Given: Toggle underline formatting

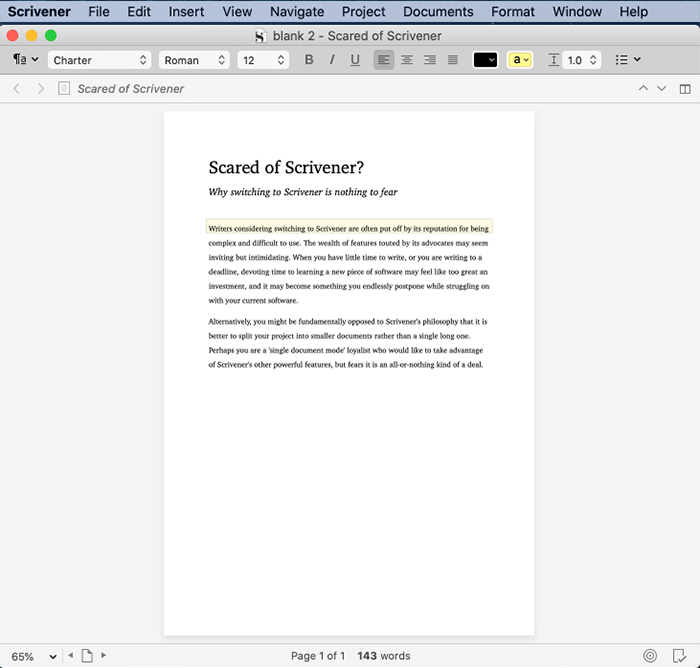Looking at the screenshot, I should point(355,60).
